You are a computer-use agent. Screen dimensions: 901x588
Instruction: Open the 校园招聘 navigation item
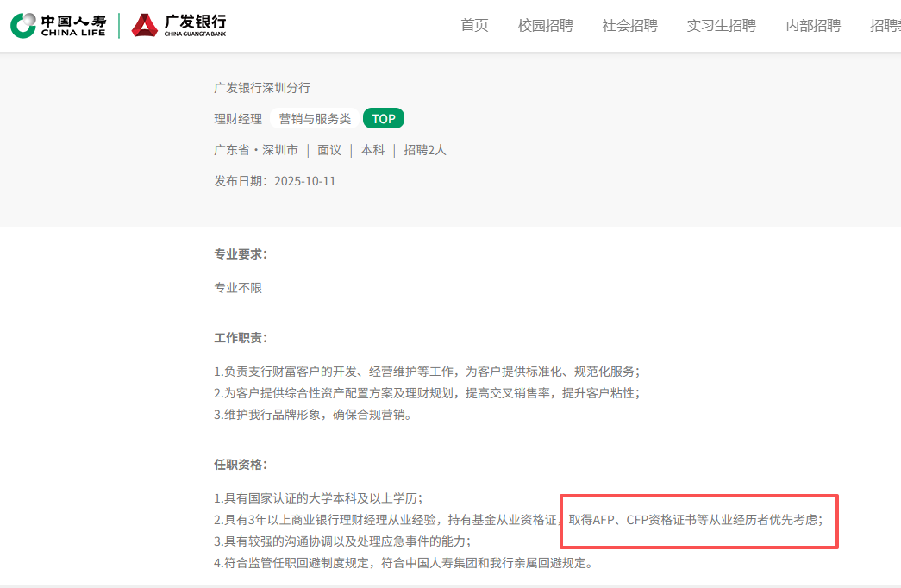point(545,26)
